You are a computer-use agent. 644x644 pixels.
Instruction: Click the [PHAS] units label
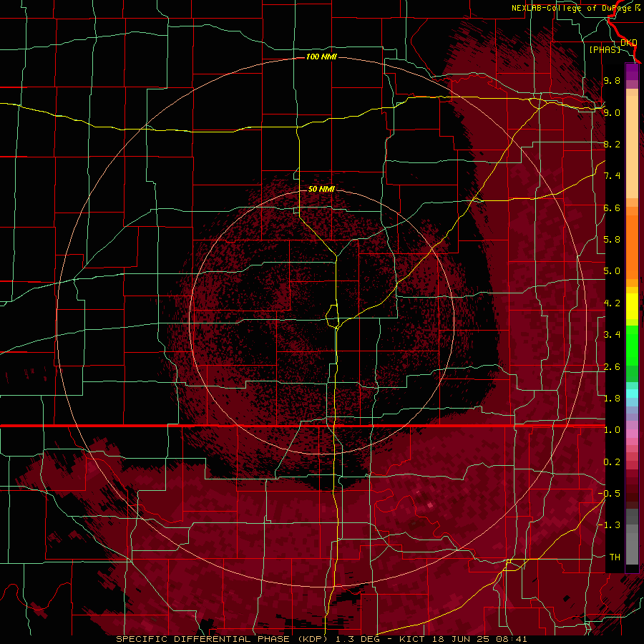coord(605,49)
